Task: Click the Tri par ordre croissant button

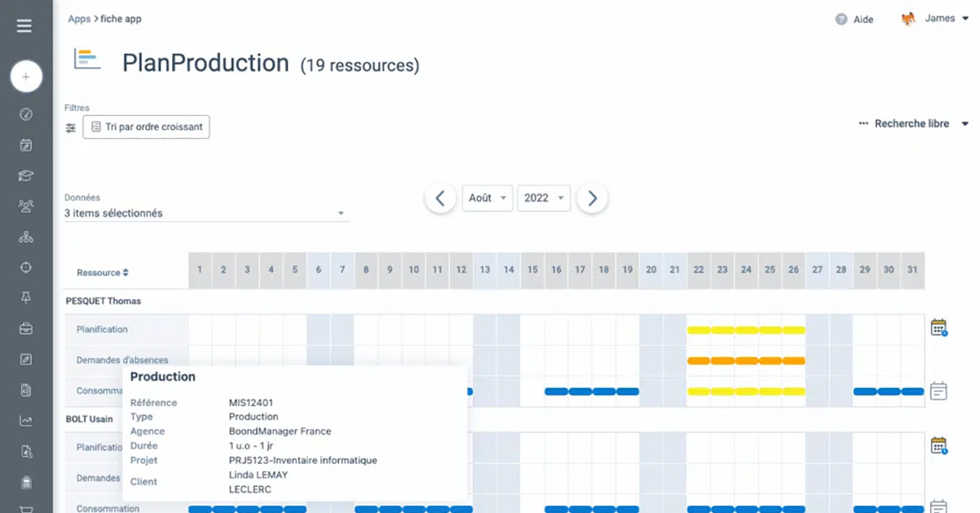Action: [x=146, y=127]
